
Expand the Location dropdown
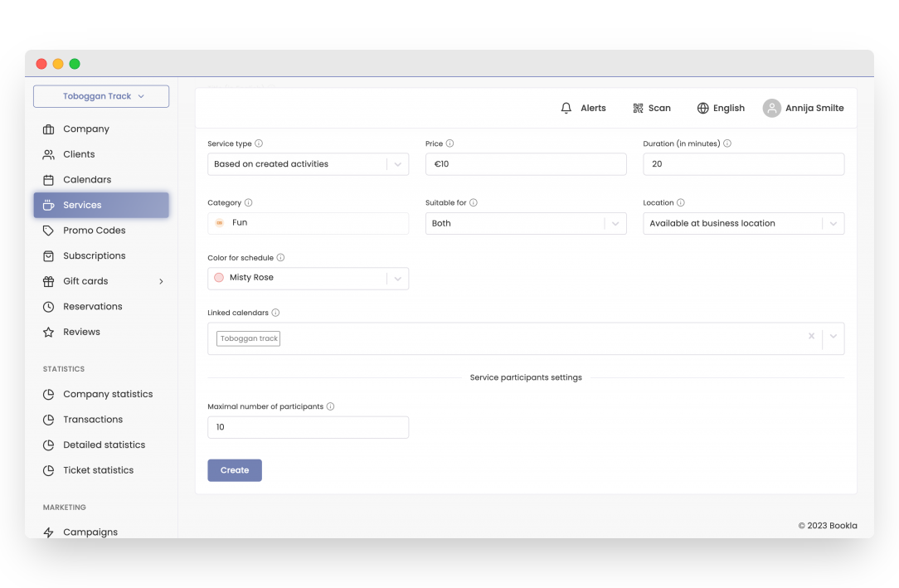[x=833, y=223]
